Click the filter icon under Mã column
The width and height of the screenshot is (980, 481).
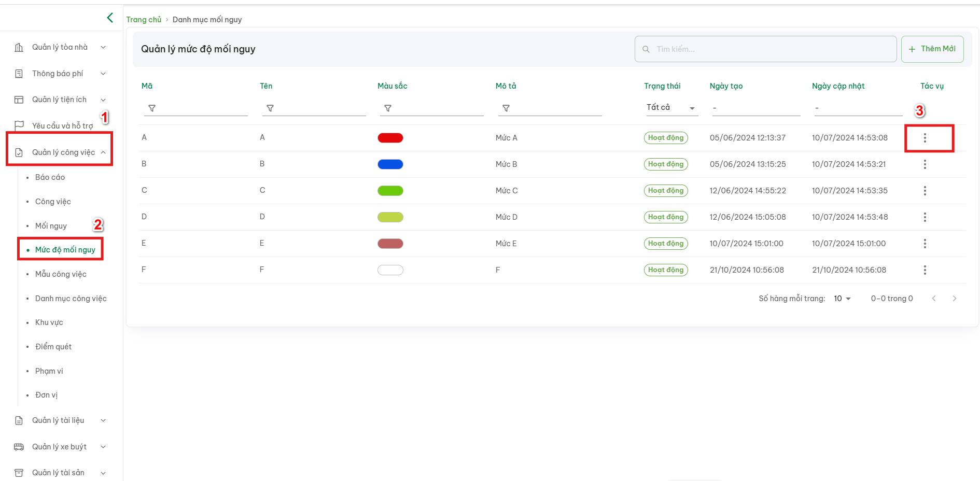152,108
